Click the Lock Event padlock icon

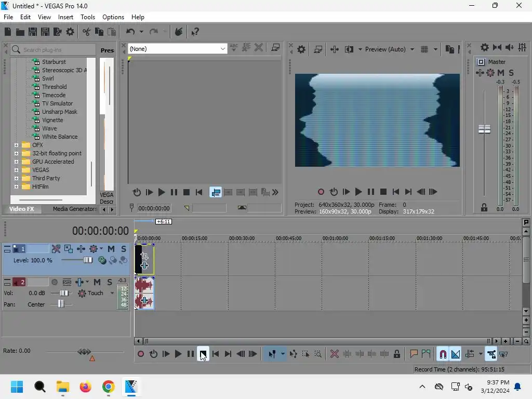tap(396, 354)
